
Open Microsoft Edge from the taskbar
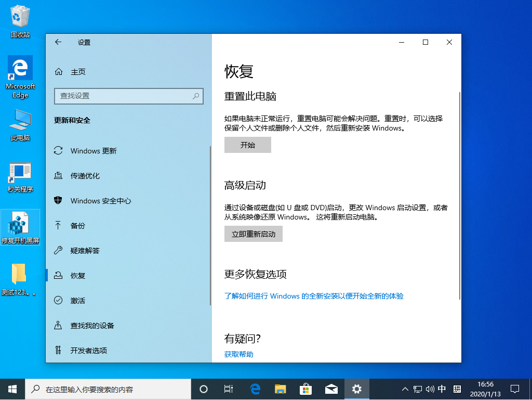[x=254, y=389]
